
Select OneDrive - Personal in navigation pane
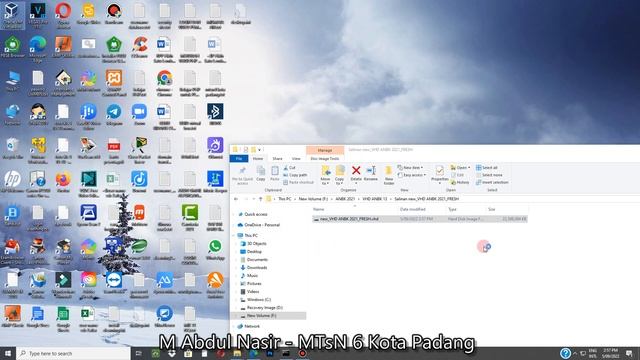point(262,225)
